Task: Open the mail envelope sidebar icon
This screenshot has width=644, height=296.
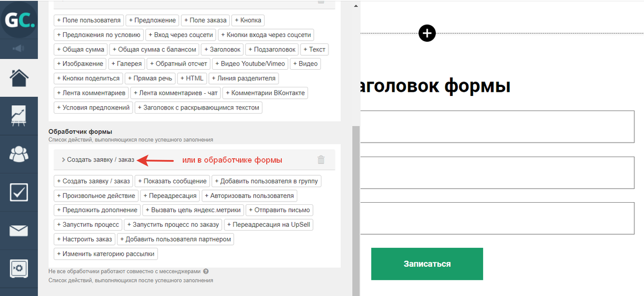Action: pyautogui.click(x=19, y=231)
